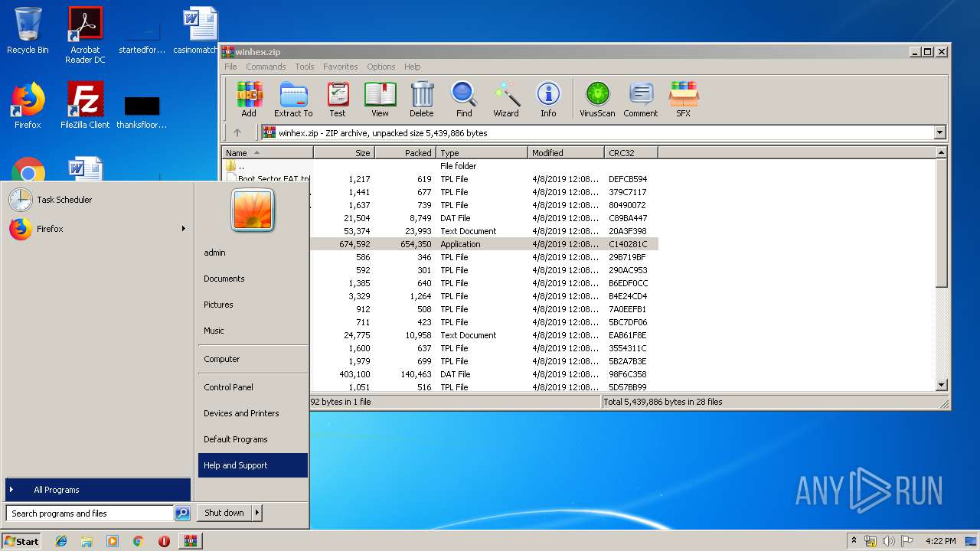Screen dimensions: 980x551
Task: Open Acrobat Reader DC desktop icon
Action: click(x=85, y=34)
